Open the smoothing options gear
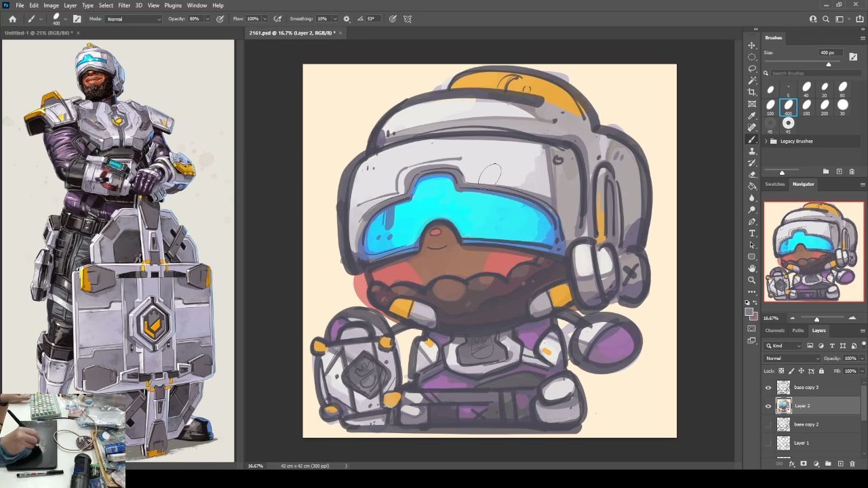The image size is (868, 488). click(x=347, y=19)
